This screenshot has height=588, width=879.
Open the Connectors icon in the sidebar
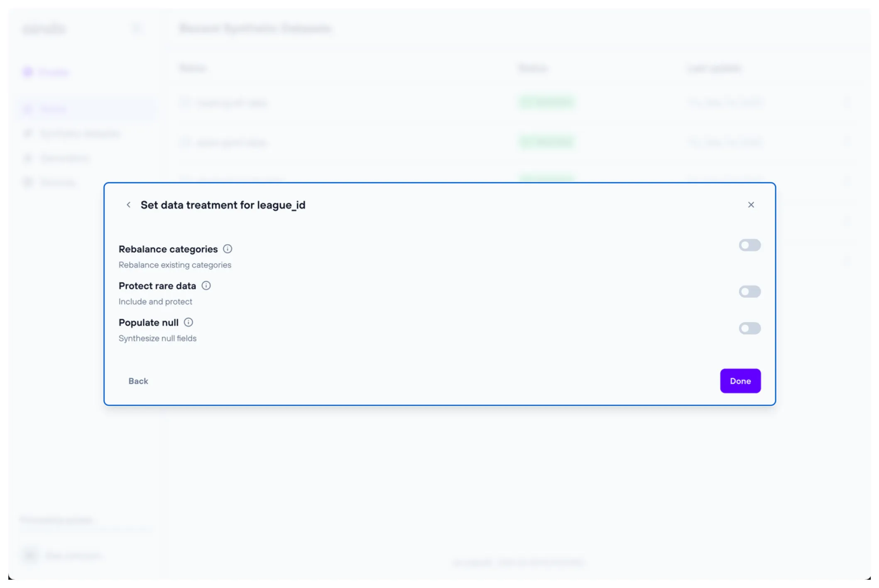pyautogui.click(x=28, y=182)
